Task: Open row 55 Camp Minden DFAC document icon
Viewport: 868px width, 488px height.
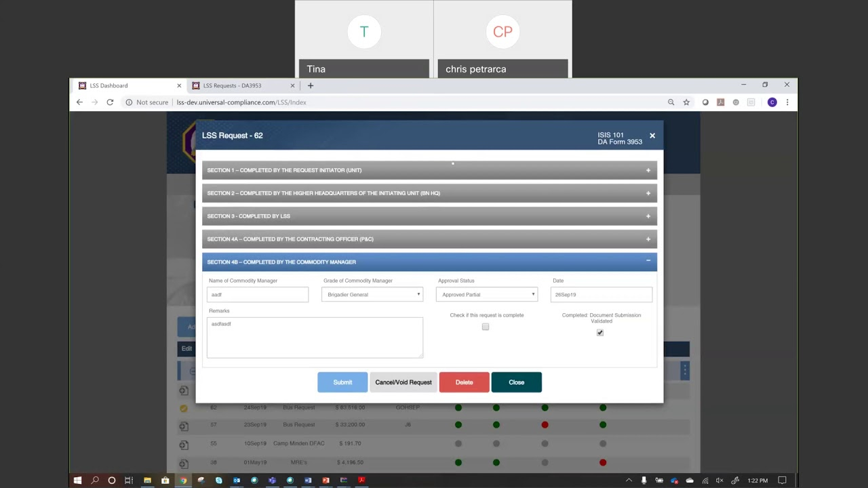Action: click(x=184, y=445)
